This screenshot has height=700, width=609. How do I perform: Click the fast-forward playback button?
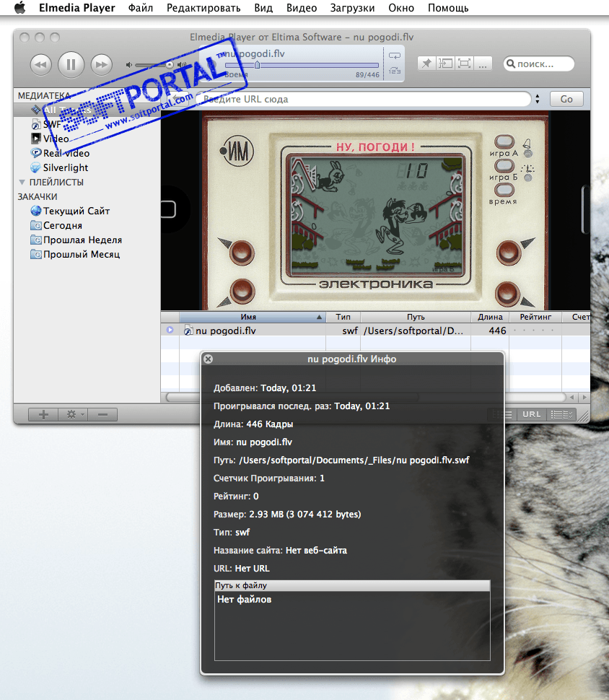click(x=101, y=65)
